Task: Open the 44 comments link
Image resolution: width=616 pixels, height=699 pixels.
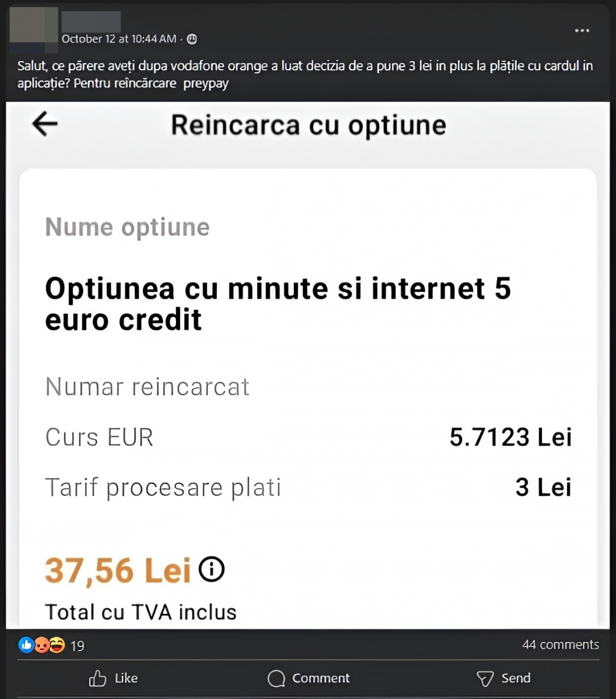Action: tap(560, 645)
